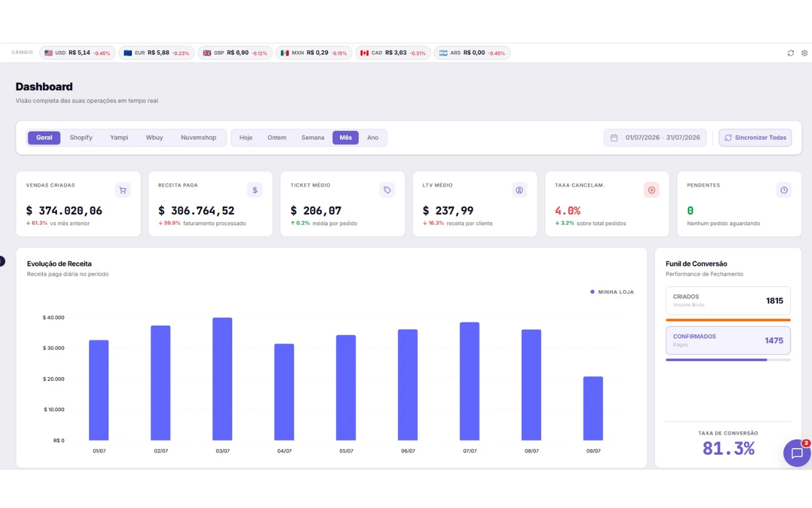Toggle the Minha Loja chart legend
This screenshot has height=508, width=812.
612,292
